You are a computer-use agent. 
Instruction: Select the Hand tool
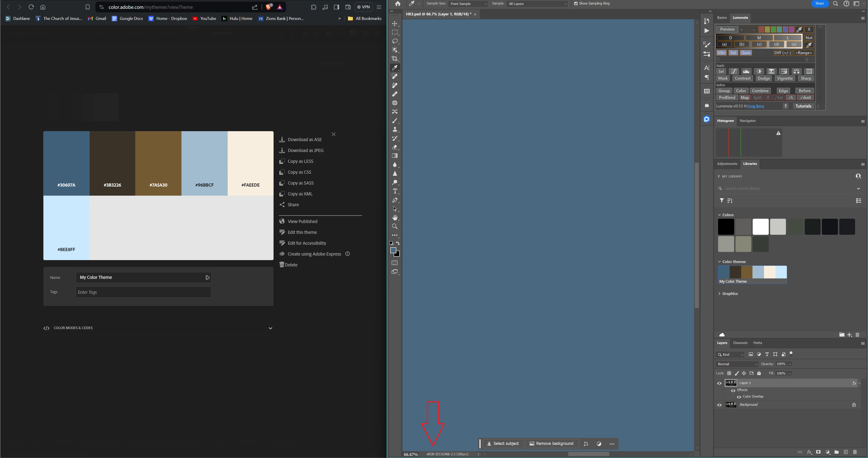point(395,218)
